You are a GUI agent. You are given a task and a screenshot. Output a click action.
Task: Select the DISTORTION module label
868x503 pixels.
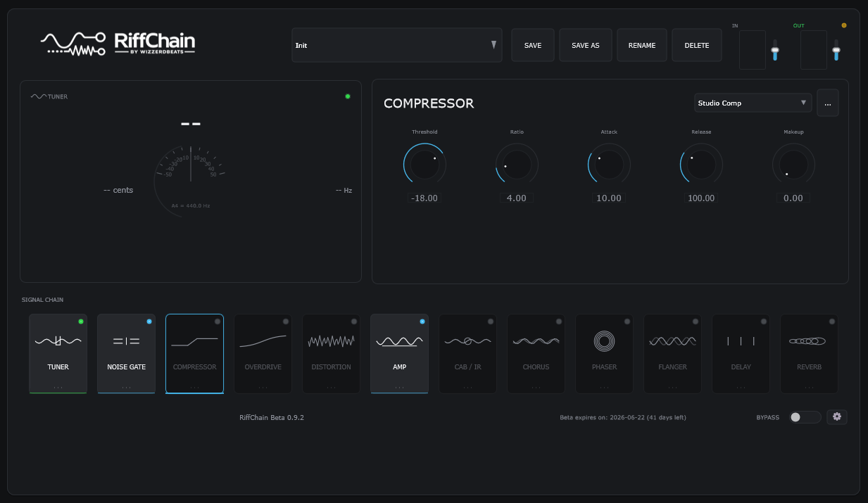click(x=331, y=367)
